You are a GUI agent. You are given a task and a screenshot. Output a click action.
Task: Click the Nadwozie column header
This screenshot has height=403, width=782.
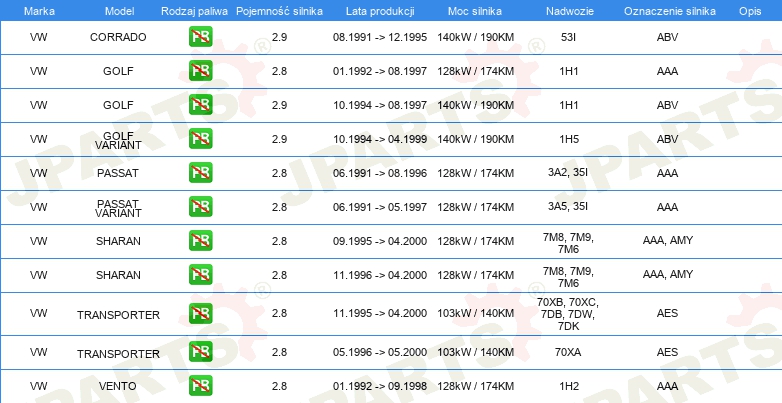click(570, 11)
